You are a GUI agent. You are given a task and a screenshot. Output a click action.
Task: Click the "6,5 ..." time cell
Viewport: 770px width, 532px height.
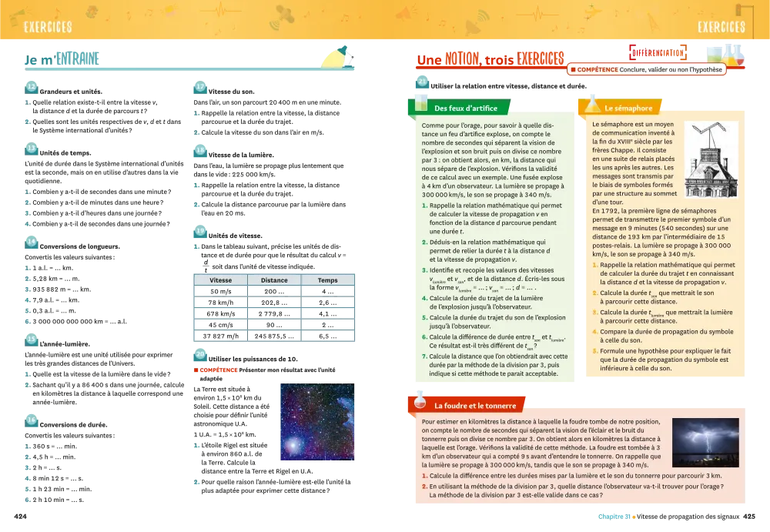click(327, 336)
